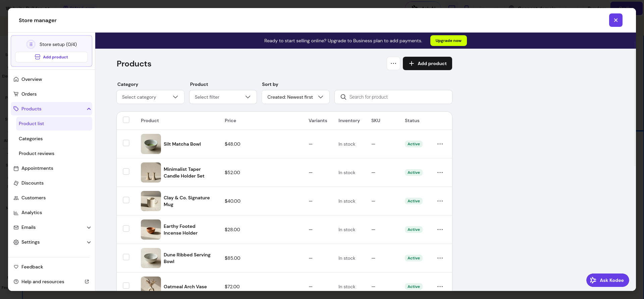Expand the Emails section chevron
Screen dimensions: 644x299
tap(89, 228)
